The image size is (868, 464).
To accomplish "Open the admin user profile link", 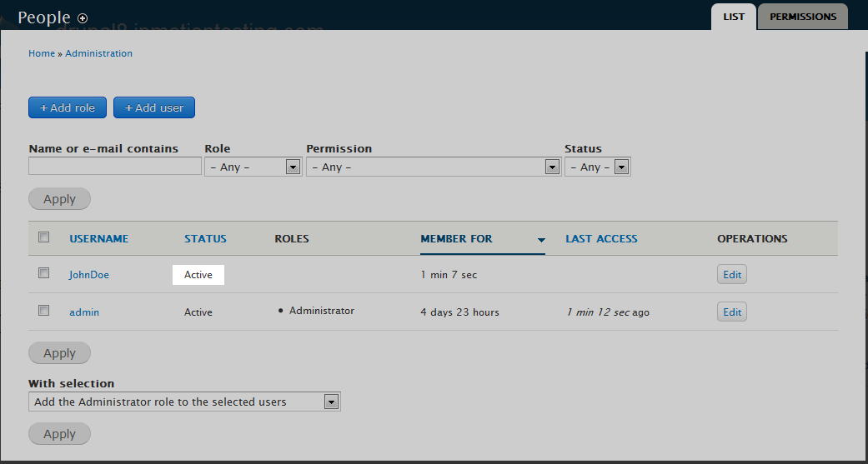I will click(x=84, y=312).
